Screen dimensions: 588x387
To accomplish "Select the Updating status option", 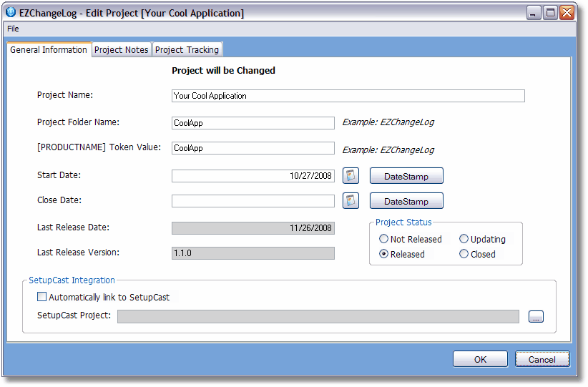I will point(464,240).
